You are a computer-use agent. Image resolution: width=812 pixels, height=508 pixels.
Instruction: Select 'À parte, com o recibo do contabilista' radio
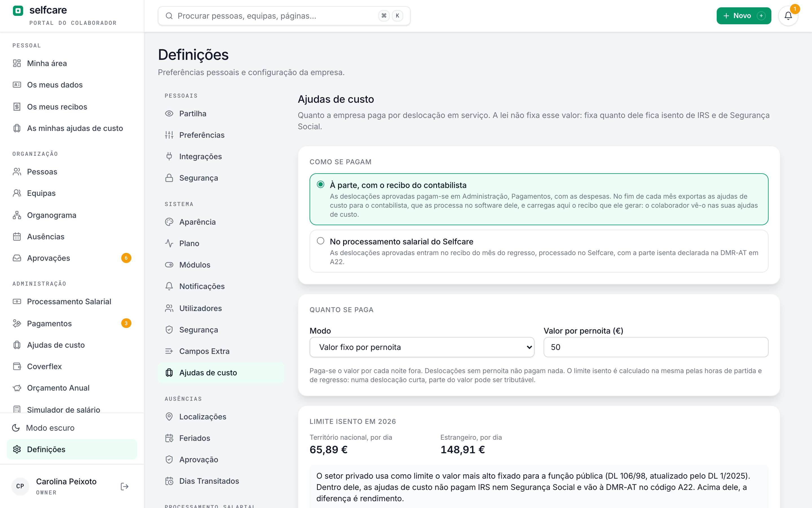tap(321, 185)
